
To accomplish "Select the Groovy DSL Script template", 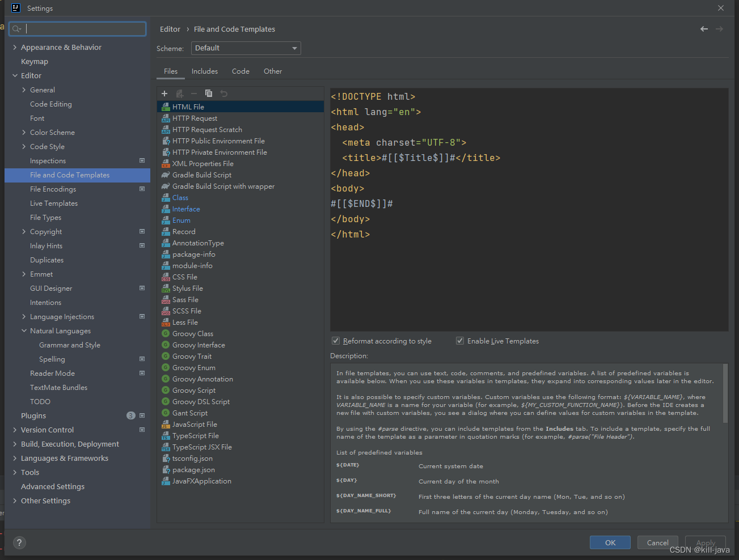I will point(201,401).
